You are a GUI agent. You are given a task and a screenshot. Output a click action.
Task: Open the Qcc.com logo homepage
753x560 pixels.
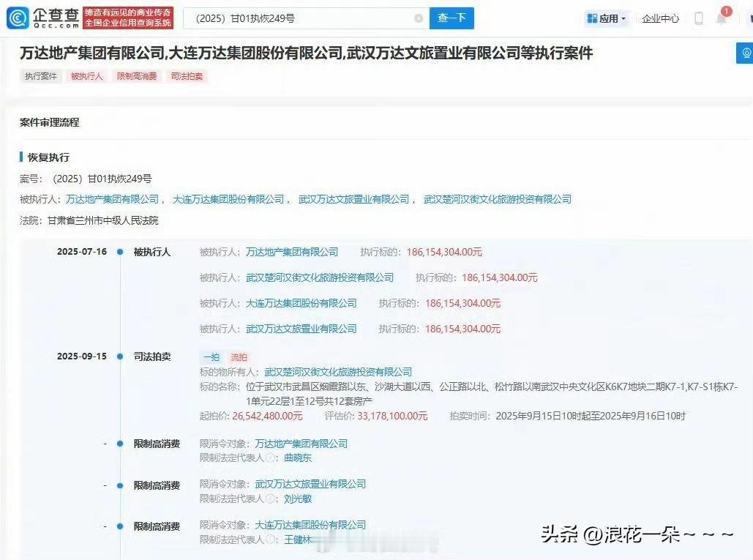[x=42, y=18]
